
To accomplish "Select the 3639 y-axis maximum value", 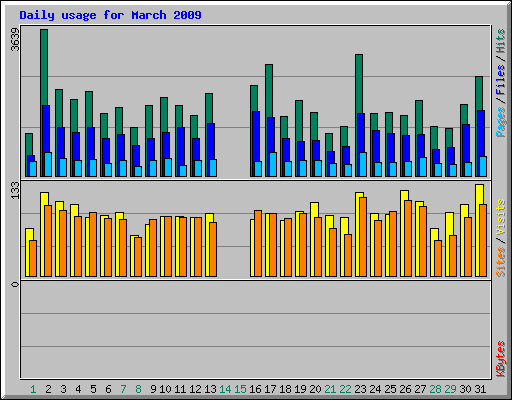I will point(15,40).
